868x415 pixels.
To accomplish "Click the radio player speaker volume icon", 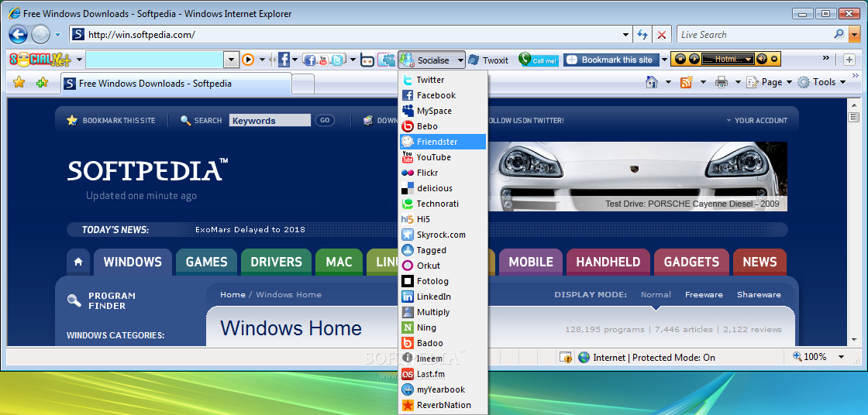I will (x=763, y=59).
